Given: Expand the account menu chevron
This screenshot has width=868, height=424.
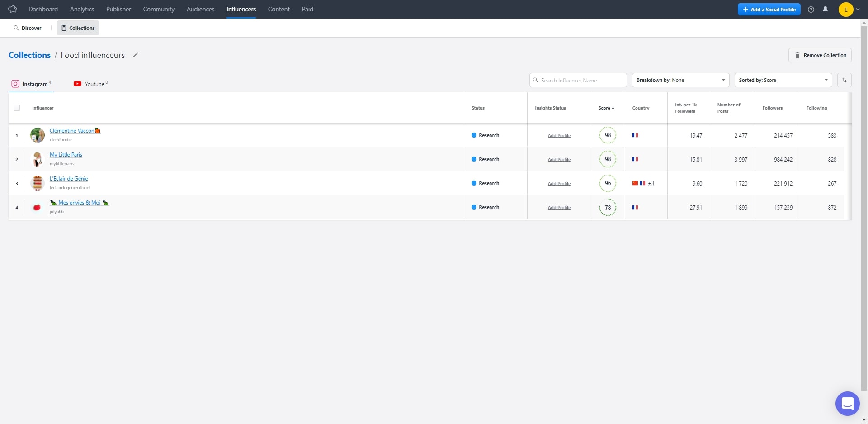Looking at the screenshot, I should [x=858, y=10].
